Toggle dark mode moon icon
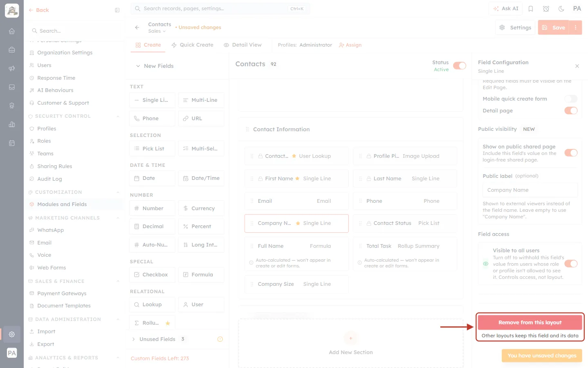588x368 pixels. 561,9
